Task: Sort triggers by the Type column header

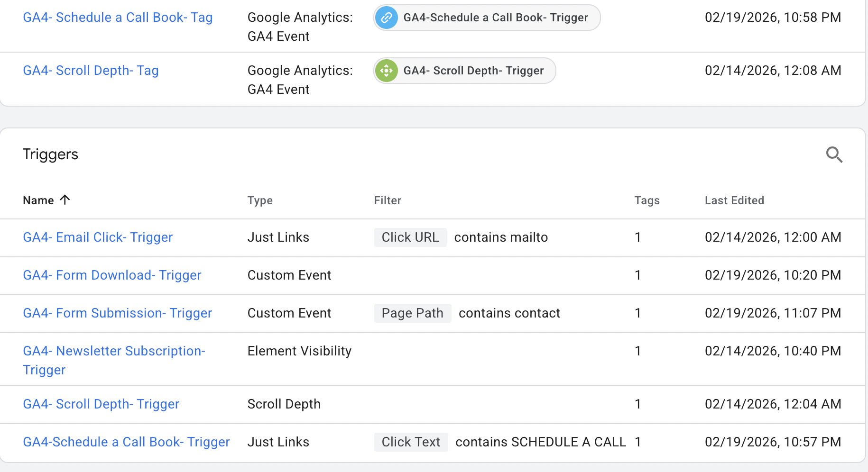Action: tap(260, 200)
